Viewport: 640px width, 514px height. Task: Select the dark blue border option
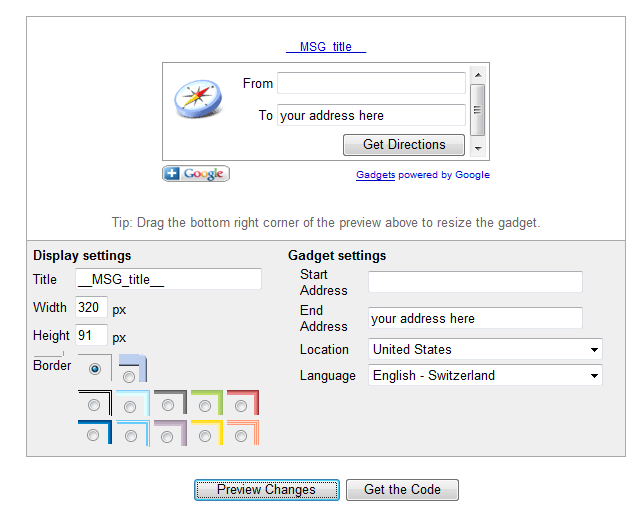coord(93,435)
